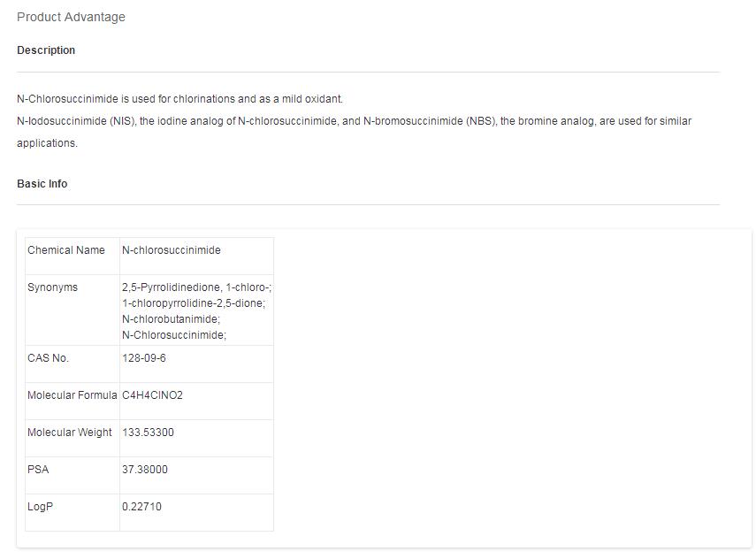Click the Description section heading

click(x=46, y=50)
